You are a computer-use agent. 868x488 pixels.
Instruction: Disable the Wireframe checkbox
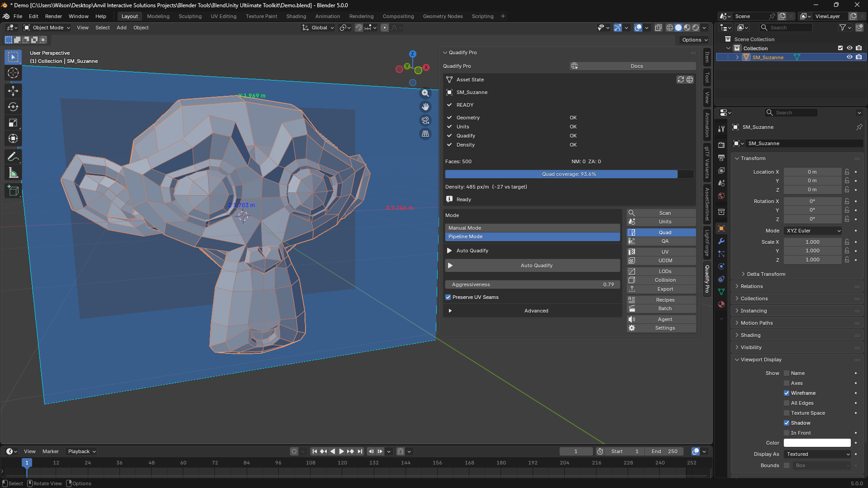(787, 393)
